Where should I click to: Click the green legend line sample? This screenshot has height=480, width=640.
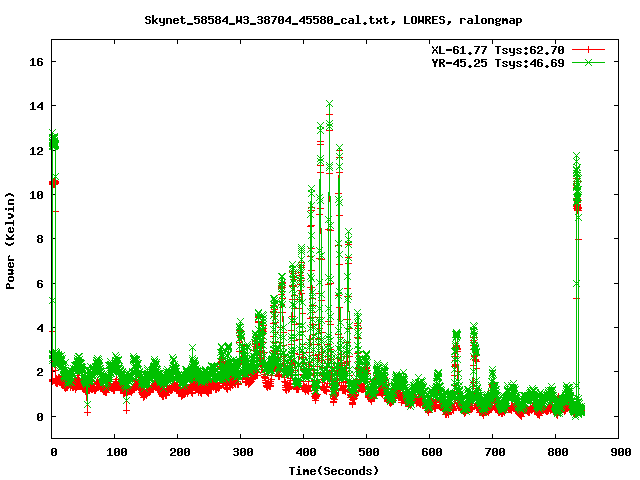588,62
